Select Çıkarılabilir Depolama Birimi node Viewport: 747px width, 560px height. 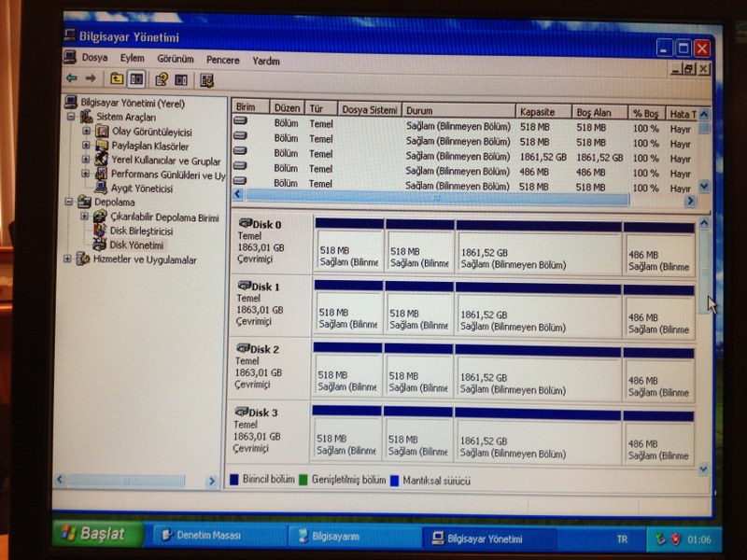coord(164,217)
